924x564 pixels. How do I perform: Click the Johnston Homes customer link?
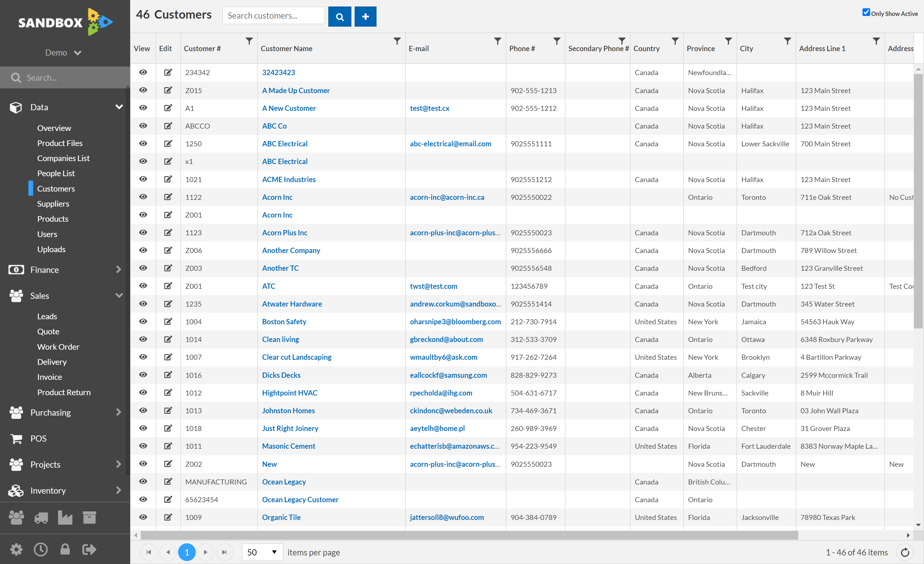pyautogui.click(x=287, y=410)
